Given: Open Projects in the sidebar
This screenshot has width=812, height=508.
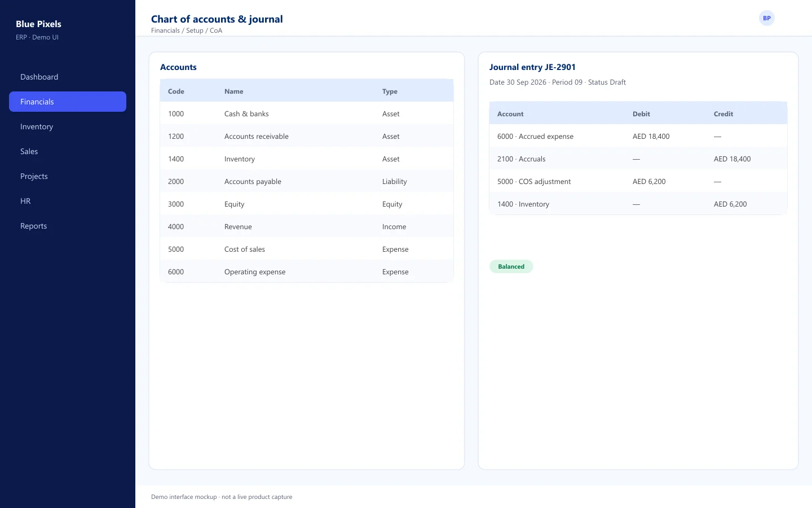Looking at the screenshot, I should (x=68, y=176).
